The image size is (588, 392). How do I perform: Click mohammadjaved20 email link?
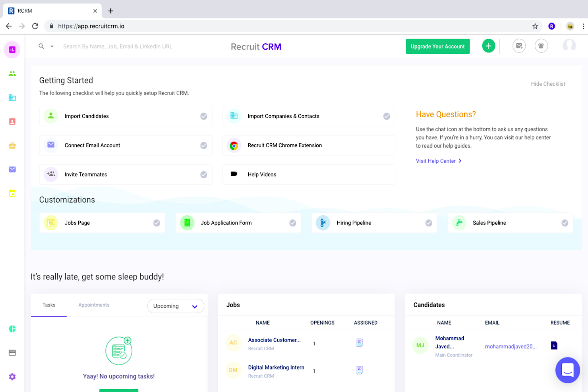point(511,347)
